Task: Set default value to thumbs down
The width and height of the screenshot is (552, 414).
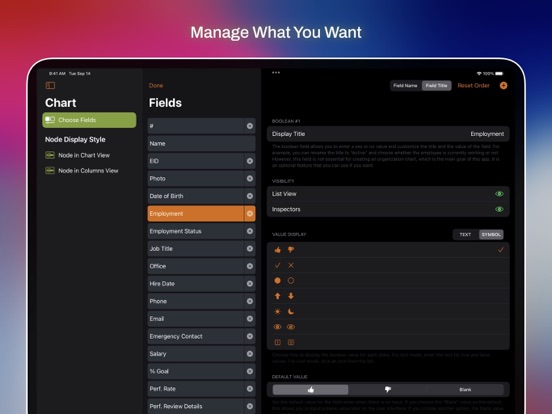Action: 388,389
